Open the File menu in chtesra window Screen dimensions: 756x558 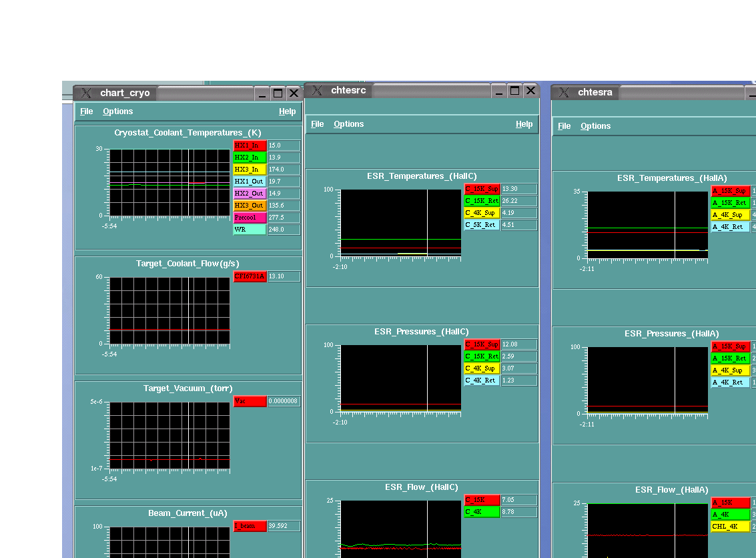(x=564, y=126)
